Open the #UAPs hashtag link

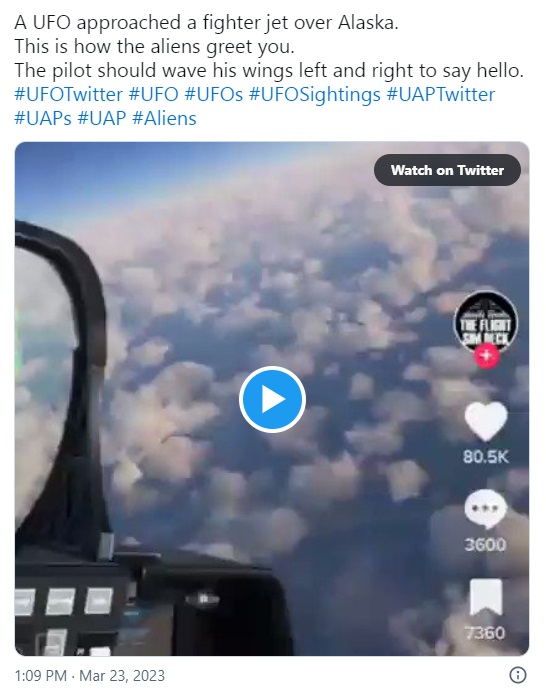point(43,118)
